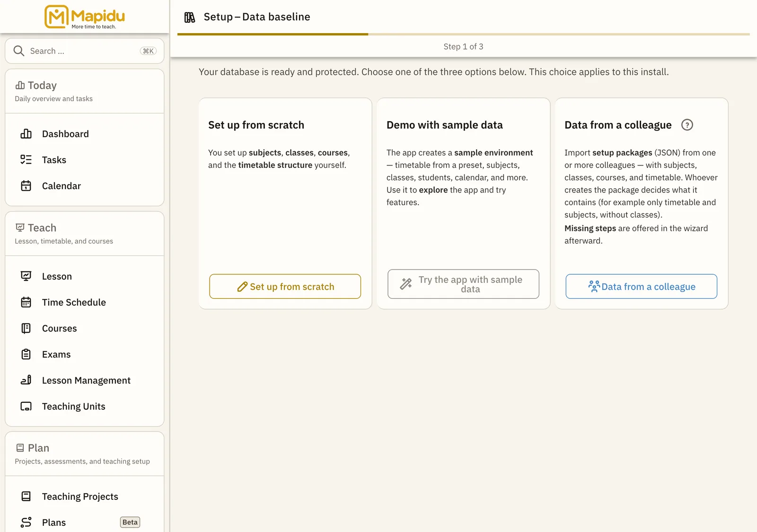Click the Courses book icon
Screen dimensions: 757x532
point(26,328)
